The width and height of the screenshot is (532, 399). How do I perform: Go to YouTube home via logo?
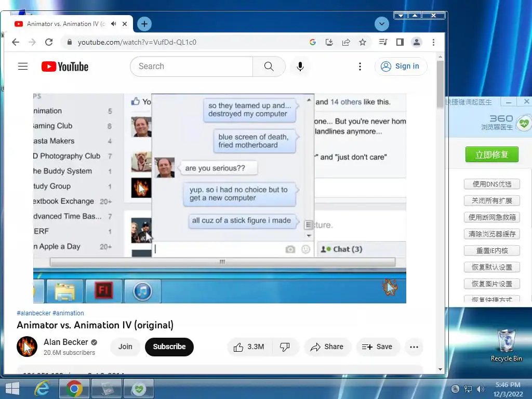65,66
